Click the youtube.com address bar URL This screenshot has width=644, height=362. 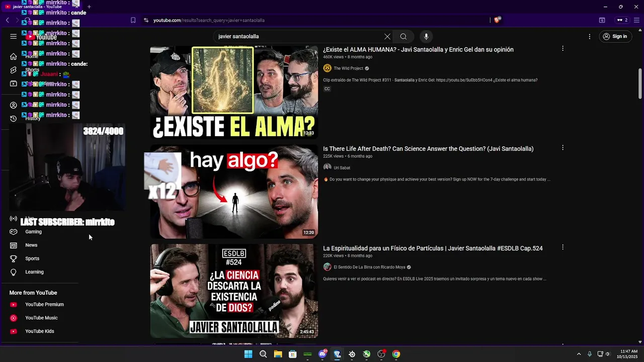209,20
